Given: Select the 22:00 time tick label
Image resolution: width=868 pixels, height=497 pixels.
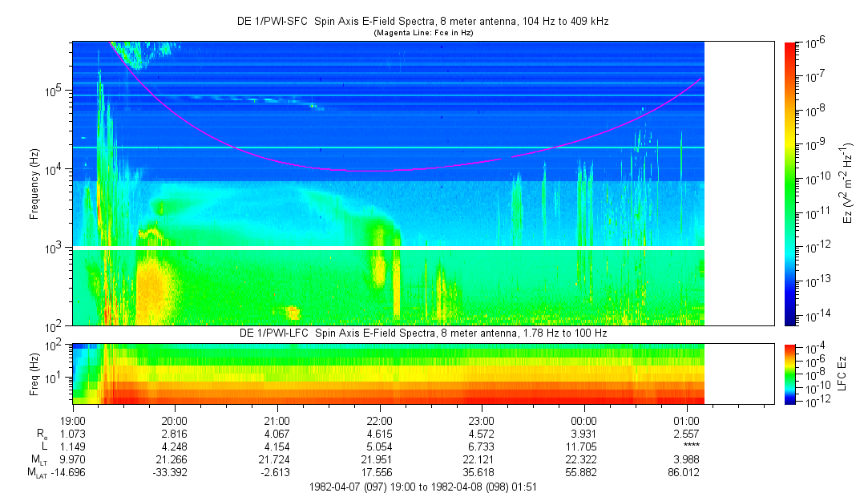Looking at the screenshot, I should [x=379, y=420].
